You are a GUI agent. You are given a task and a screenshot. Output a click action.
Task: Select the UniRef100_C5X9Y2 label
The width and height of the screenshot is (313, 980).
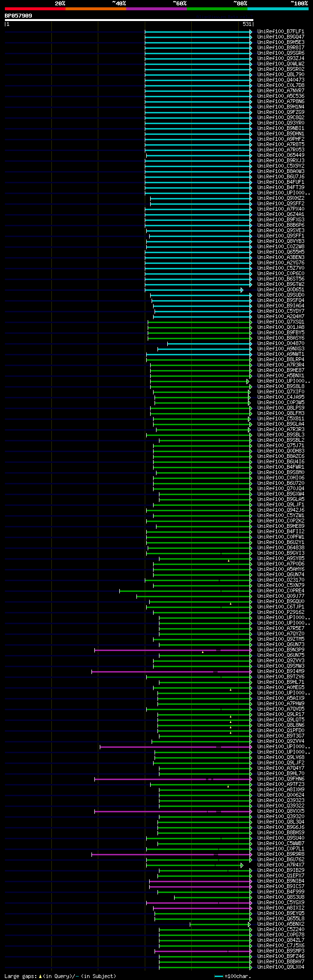click(x=281, y=166)
